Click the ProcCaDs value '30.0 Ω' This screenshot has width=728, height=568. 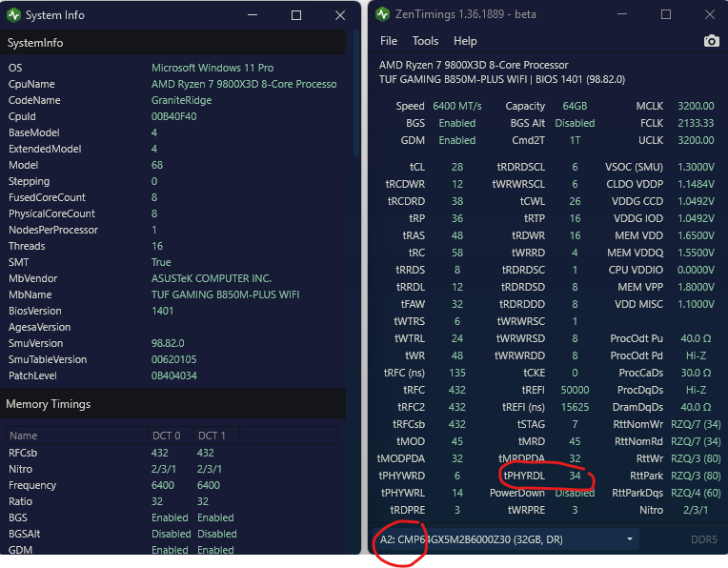click(x=696, y=373)
